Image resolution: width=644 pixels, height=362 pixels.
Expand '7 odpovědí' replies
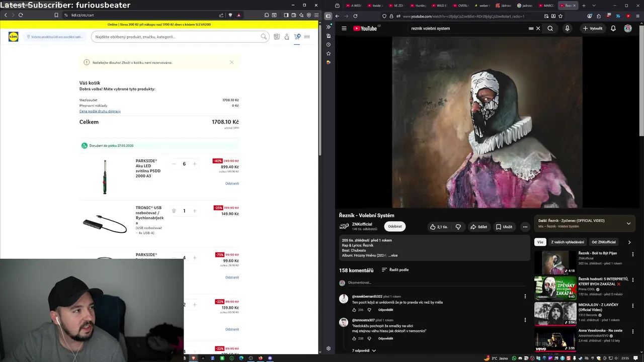tap(364, 350)
